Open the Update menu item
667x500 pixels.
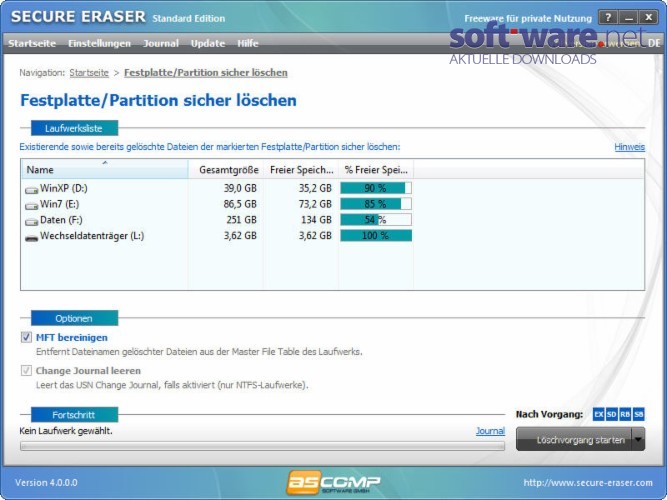point(208,43)
